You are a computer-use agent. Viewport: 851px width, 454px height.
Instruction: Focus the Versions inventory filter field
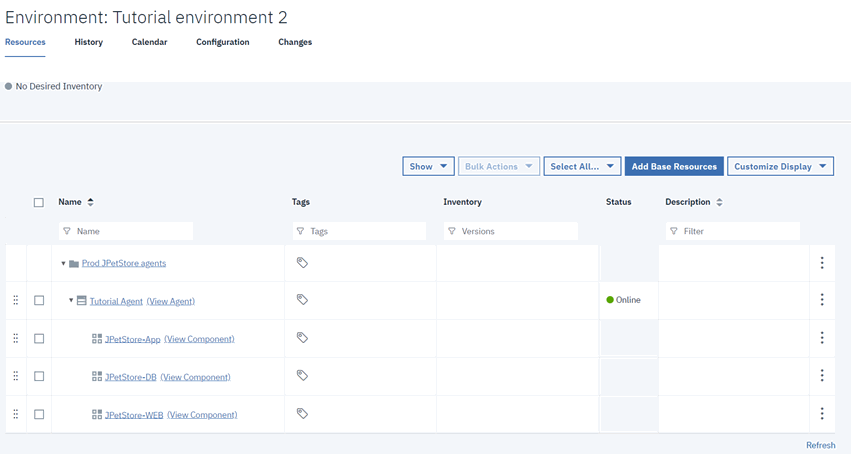click(511, 231)
